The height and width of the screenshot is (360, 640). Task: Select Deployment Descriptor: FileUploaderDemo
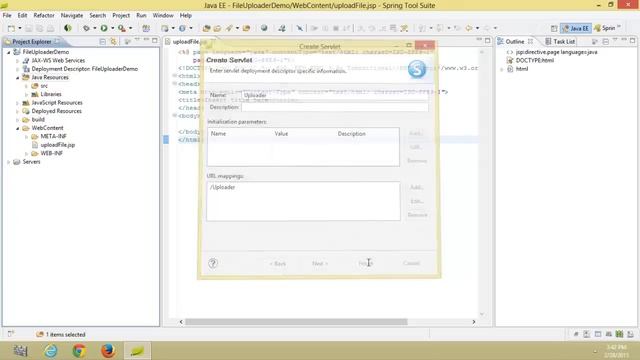(84, 69)
